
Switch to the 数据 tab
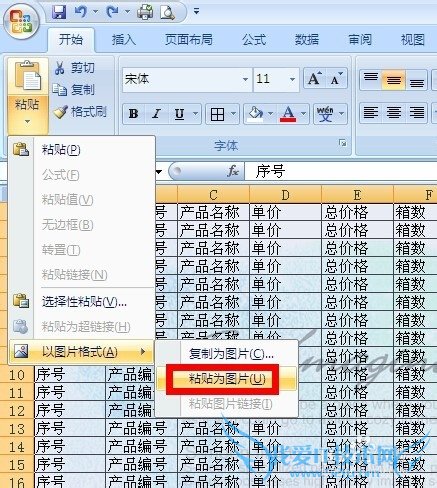coord(307,40)
